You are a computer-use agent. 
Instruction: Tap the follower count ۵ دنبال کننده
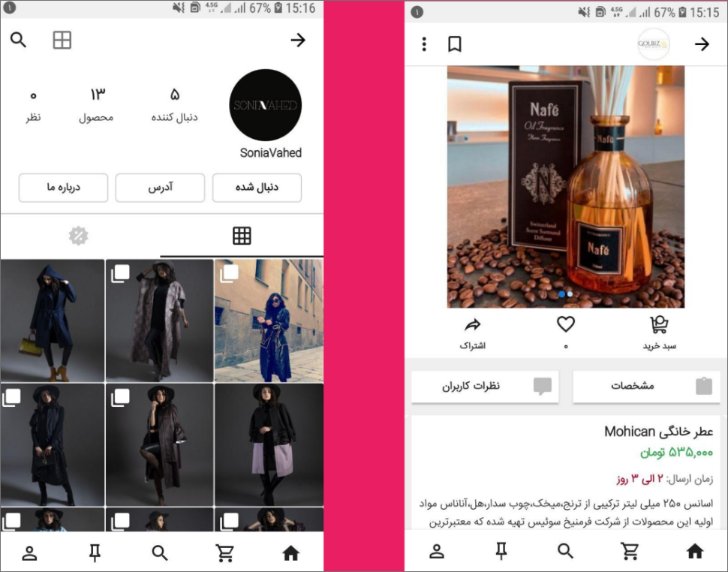[x=175, y=105]
